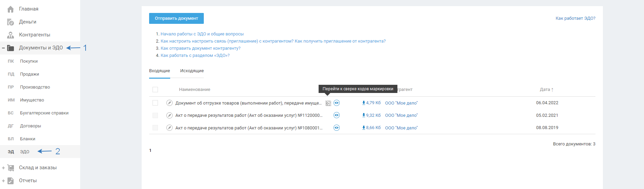Click the Наименование column header
The height and width of the screenshot is (189, 644).
pos(195,90)
